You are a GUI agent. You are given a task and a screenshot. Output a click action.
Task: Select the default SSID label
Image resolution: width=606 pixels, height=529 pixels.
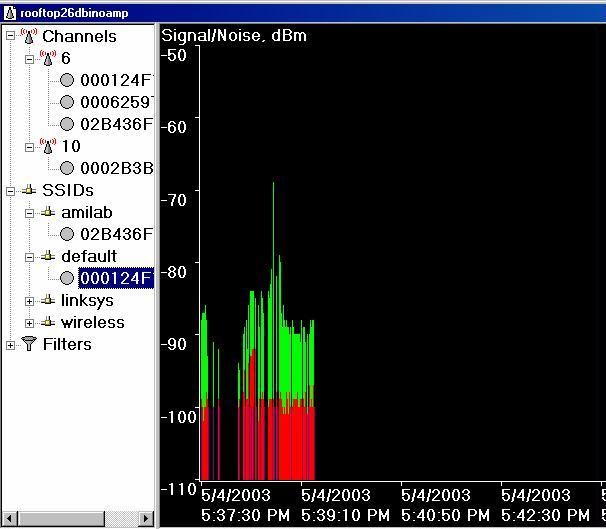pos(88,256)
